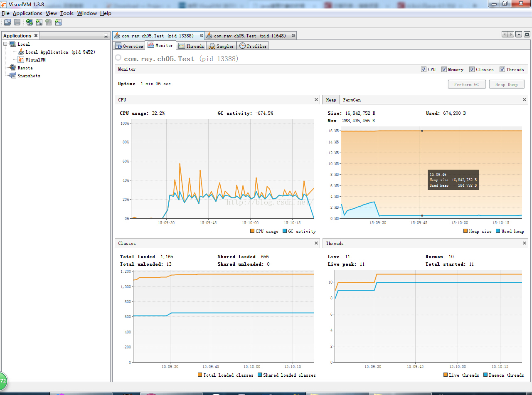This screenshot has height=395, width=532.
Task: Close the Threads chart panel
Action: pyautogui.click(x=525, y=243)
